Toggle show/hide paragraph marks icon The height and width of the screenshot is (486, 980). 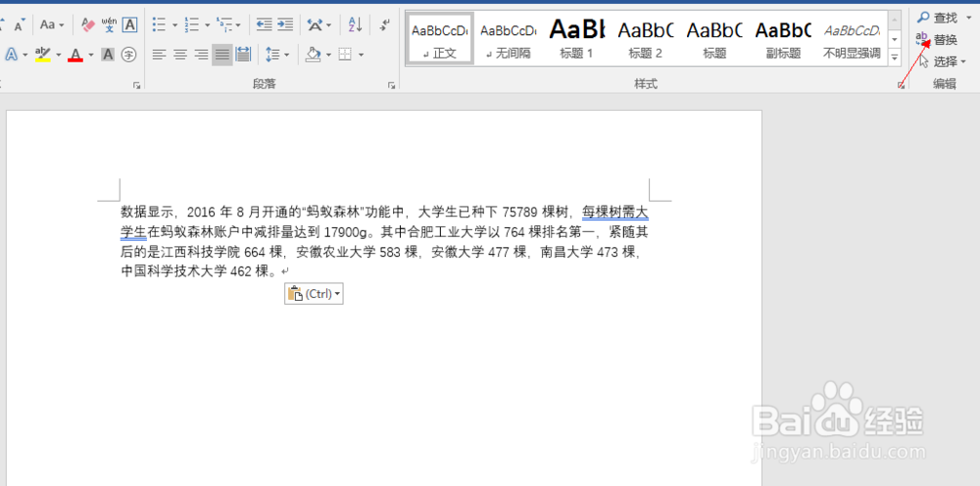pos(385,25)
